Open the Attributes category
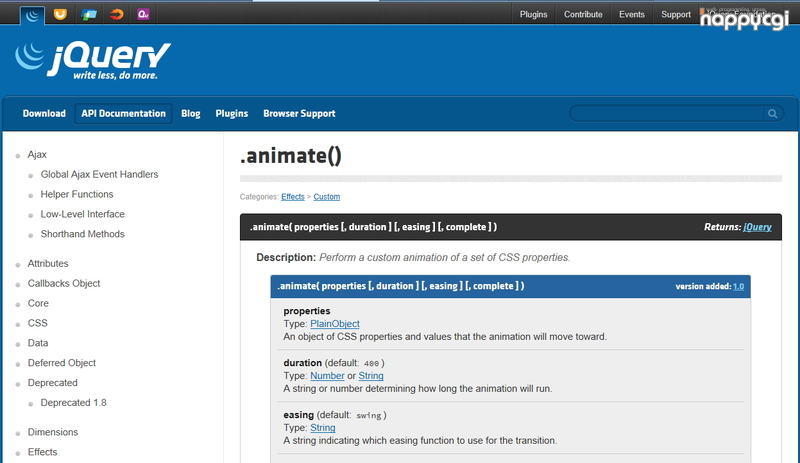800x463 pixels. click(47, 263)
